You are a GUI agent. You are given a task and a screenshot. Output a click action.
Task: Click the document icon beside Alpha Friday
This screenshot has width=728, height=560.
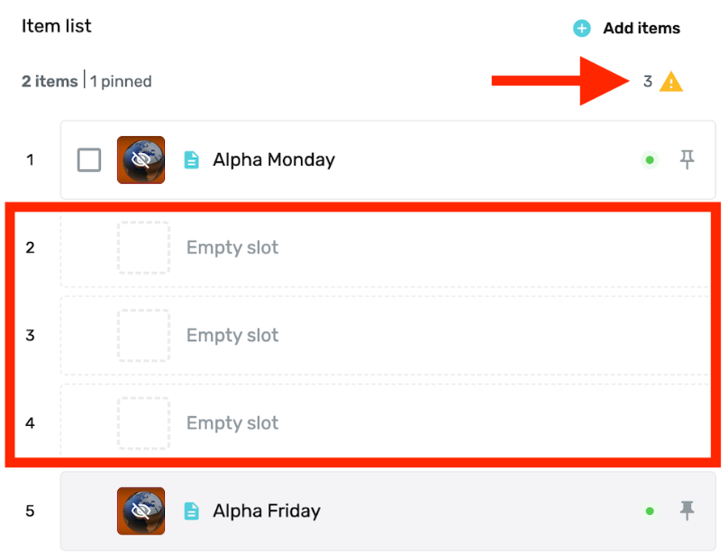pos(191,511)
